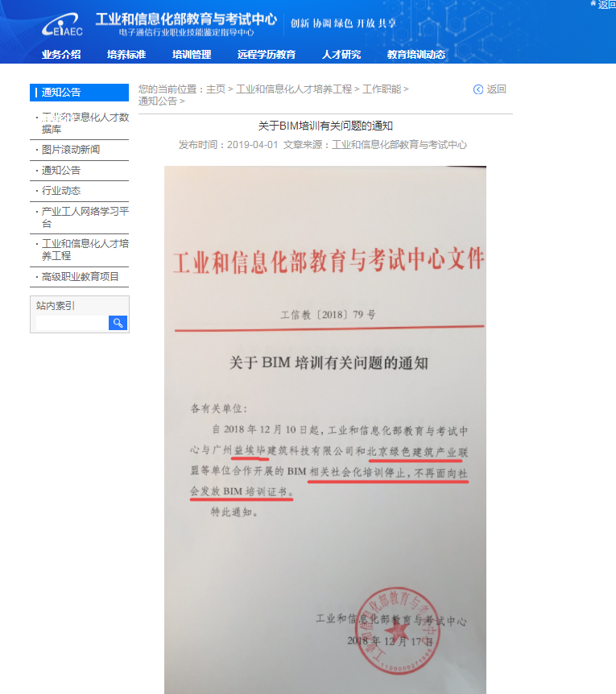Click the scanned BIM notice document image

tap(325, 427)
